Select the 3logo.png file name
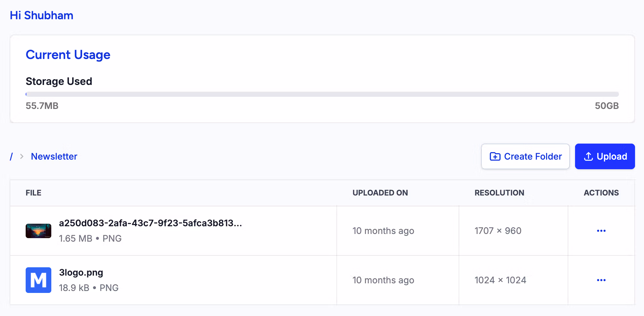The width and height of the screenshot is (644, 316). point(81,272)
